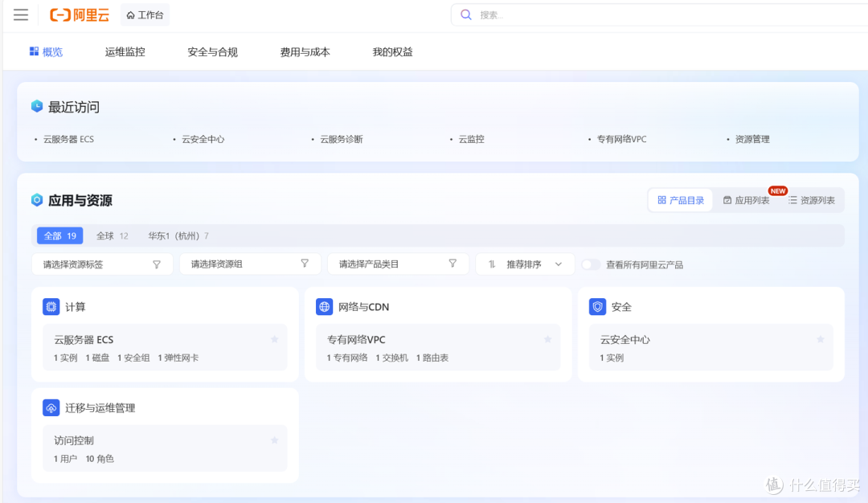Select the 应用列表 view
The width and height of the screenshot is (868, 503).
746,200
